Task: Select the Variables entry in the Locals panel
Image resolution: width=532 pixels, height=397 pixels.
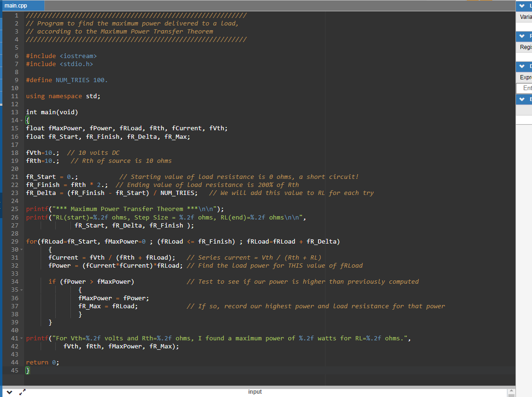Action: 524,17
